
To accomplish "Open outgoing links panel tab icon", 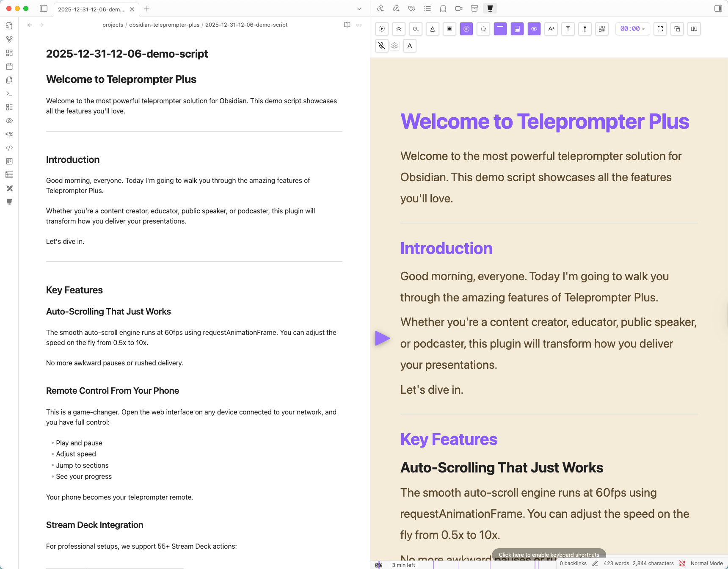I will [x=396, y=8].
